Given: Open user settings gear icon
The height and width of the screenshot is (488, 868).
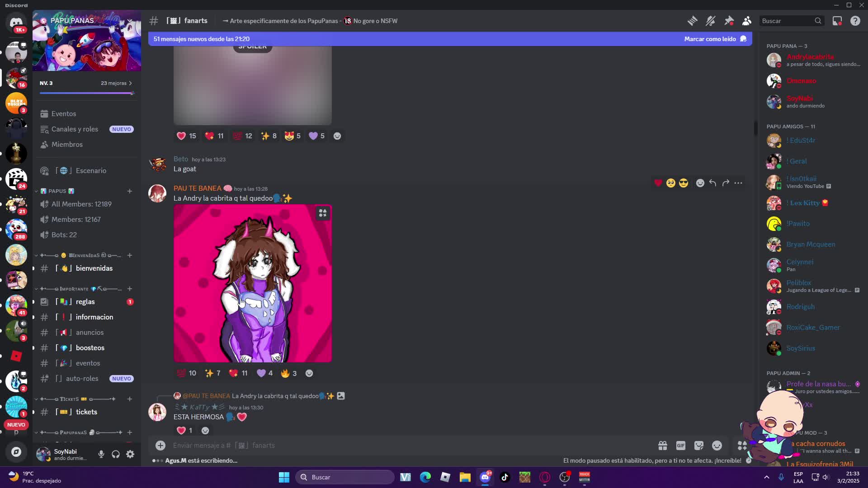Looking at the screenshot, I should click(130, 454).
